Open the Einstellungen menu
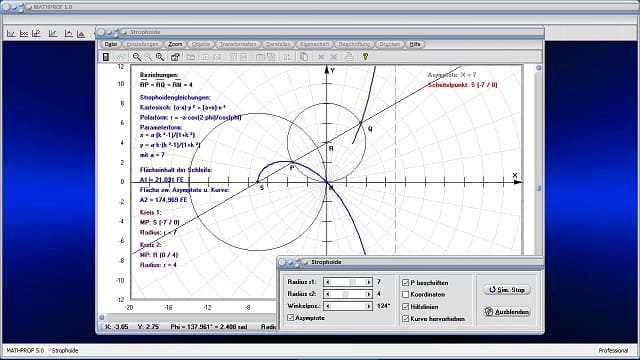Screen dimensions: 640x360 point(142,44)
